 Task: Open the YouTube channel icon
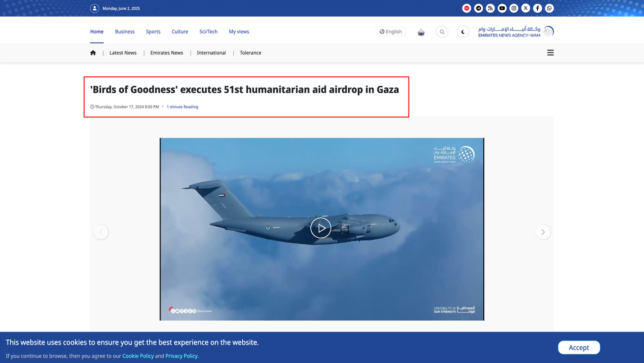(x=502, y=8)
